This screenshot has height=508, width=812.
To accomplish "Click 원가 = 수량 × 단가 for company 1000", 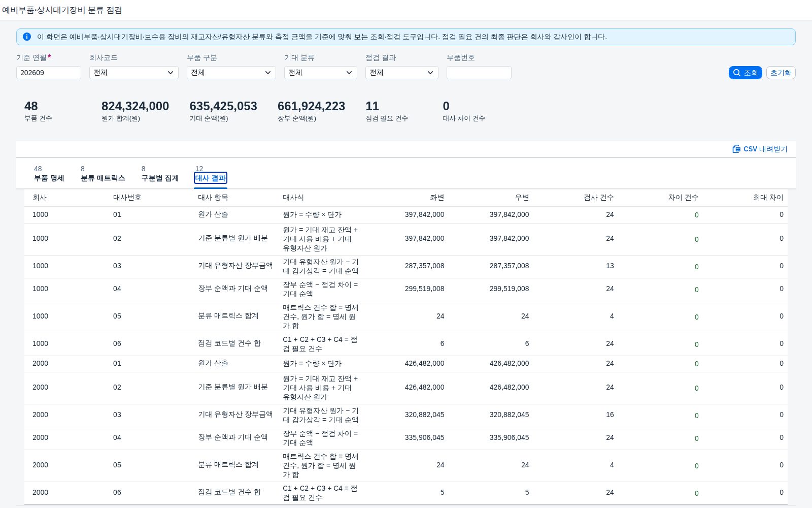I will tap(312, 214).
